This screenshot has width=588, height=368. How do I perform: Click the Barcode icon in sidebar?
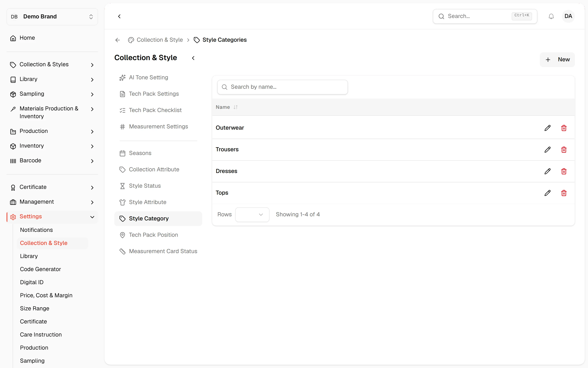point(13,161)
